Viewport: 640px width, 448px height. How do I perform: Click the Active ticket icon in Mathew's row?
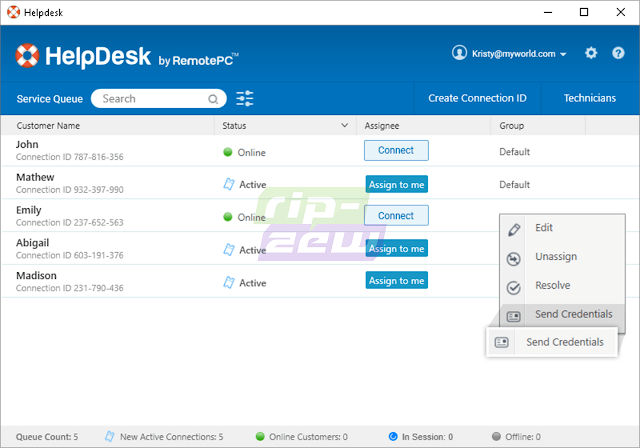pyautogui.click(x=229, y=184)
